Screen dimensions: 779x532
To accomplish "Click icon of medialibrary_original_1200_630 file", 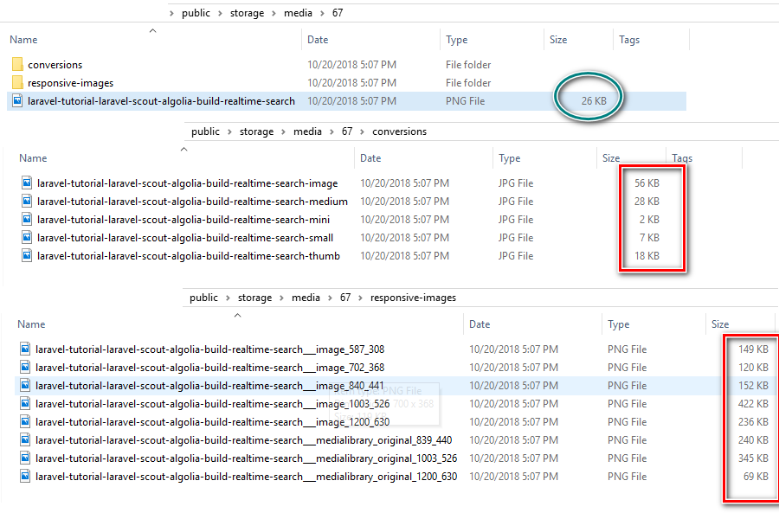I will pos(25,477).
